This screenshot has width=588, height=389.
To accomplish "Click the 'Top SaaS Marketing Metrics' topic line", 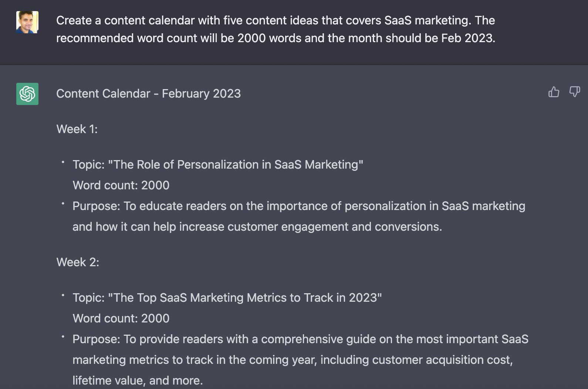I will (x=227, y=298).
